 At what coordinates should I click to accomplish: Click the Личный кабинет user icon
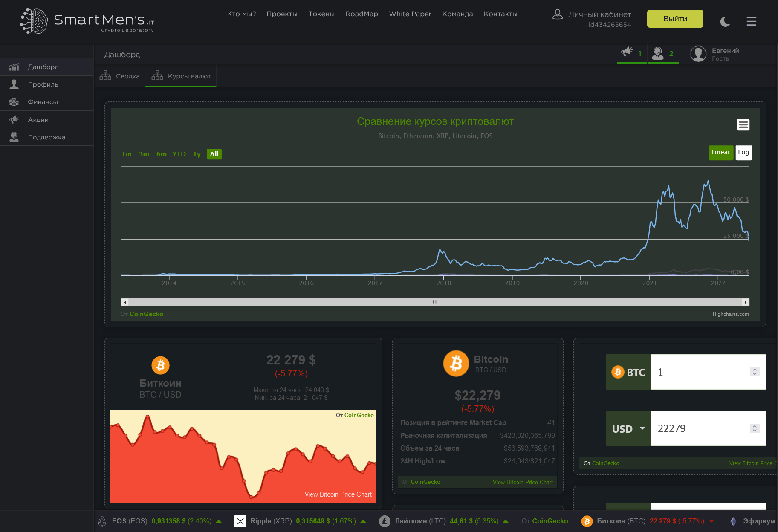tap(558, 14)
